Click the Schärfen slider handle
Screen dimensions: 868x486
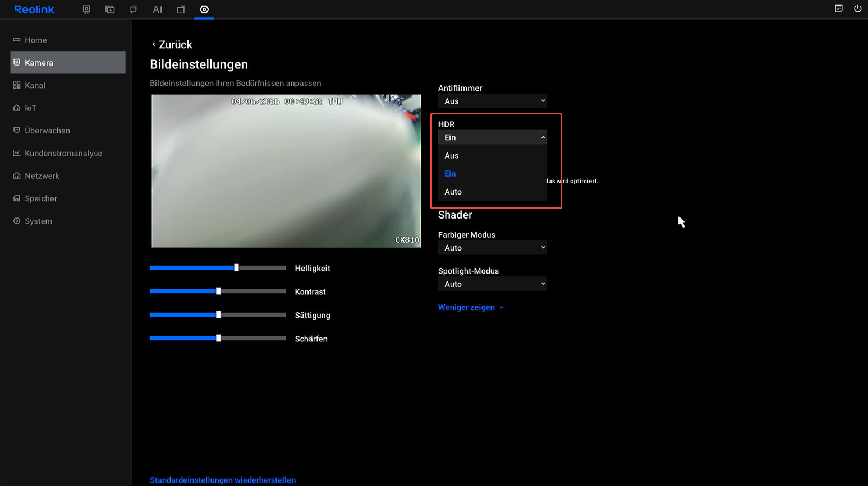coord(218,339)
